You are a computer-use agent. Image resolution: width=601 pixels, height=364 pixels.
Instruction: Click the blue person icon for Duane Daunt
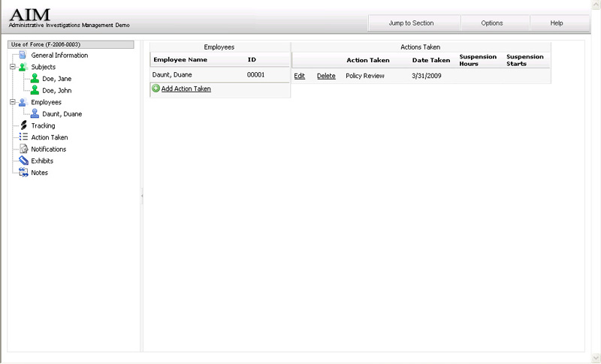35,114
